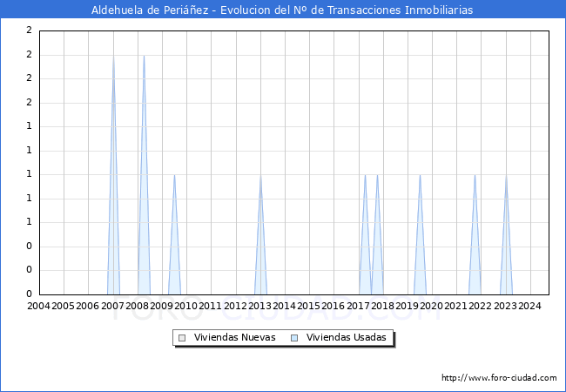Click the 2008 x-axis label
Viewport: 566px width, 392px height.
pyautogui.click(x=137, y=306)
